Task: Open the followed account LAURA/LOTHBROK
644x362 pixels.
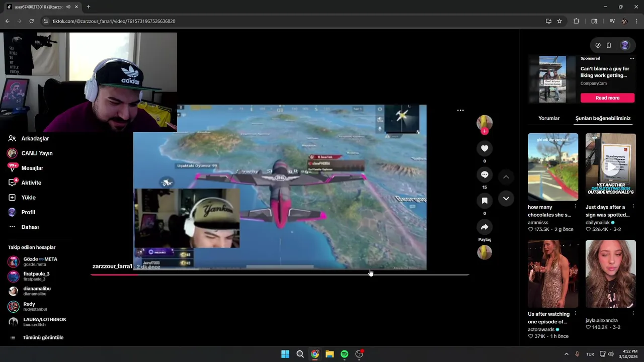Action: pos(37,322)
